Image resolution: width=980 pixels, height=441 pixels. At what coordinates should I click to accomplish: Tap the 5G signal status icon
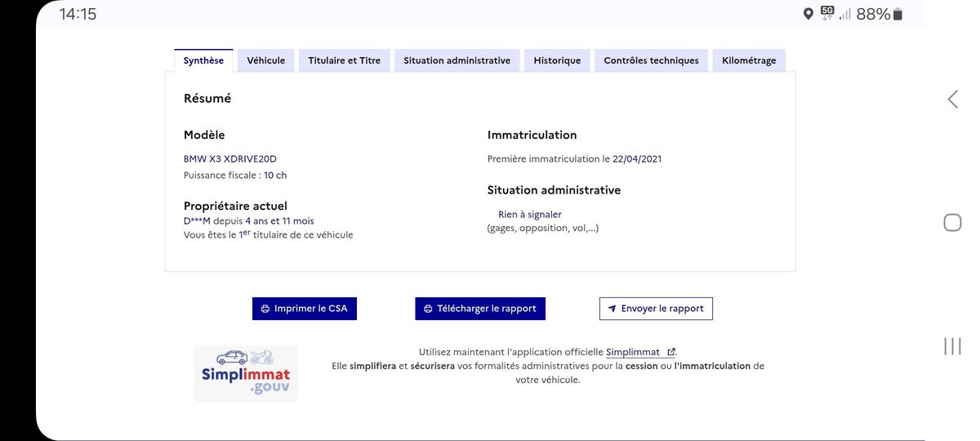pyautogui.click(x=828, y=13)
